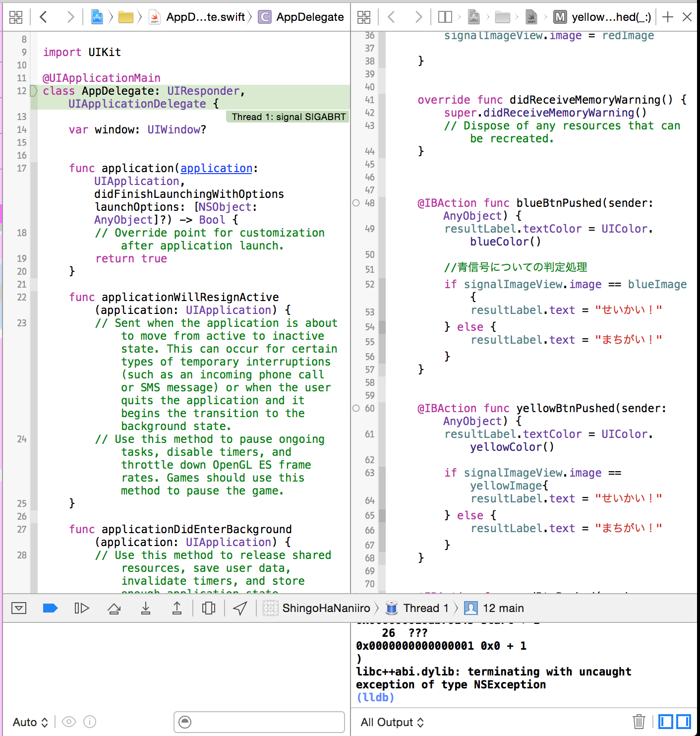The width and height of the screenshot is (700, 736).
Task: Click code folding ribbon at else line 54
Action: coord(382,327)
